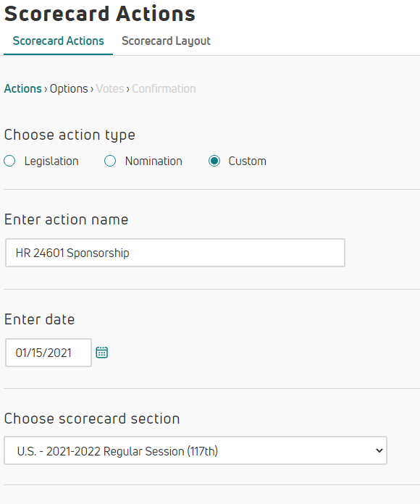Open the scorecard section dropdown
The width and height of the screenshot is (420, 504).
(196, 450)
